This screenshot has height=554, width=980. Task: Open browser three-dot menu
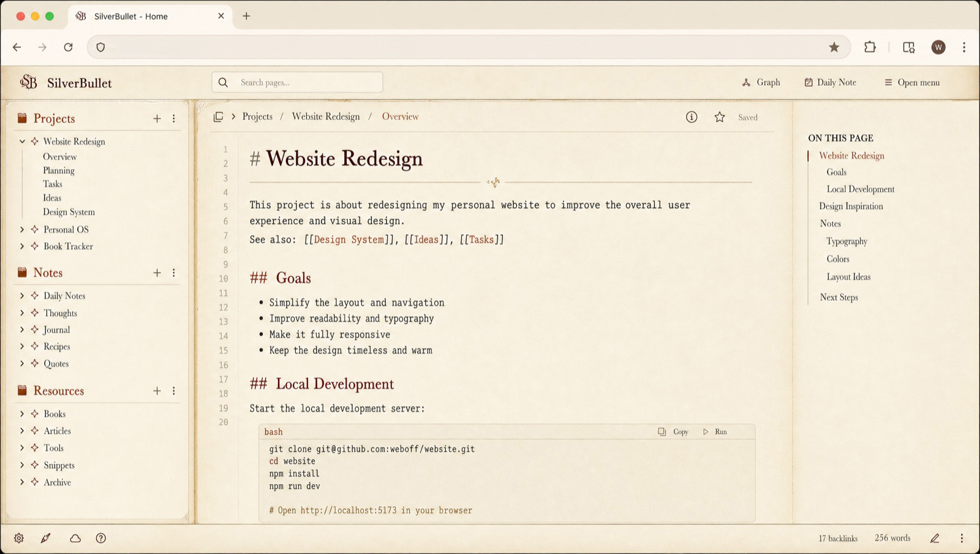click(964, 47)
